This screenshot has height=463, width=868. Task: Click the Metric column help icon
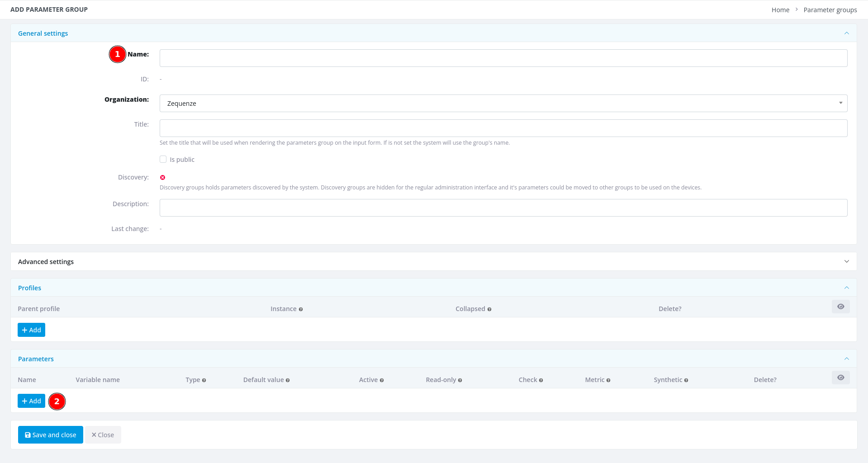click(608, 380)
